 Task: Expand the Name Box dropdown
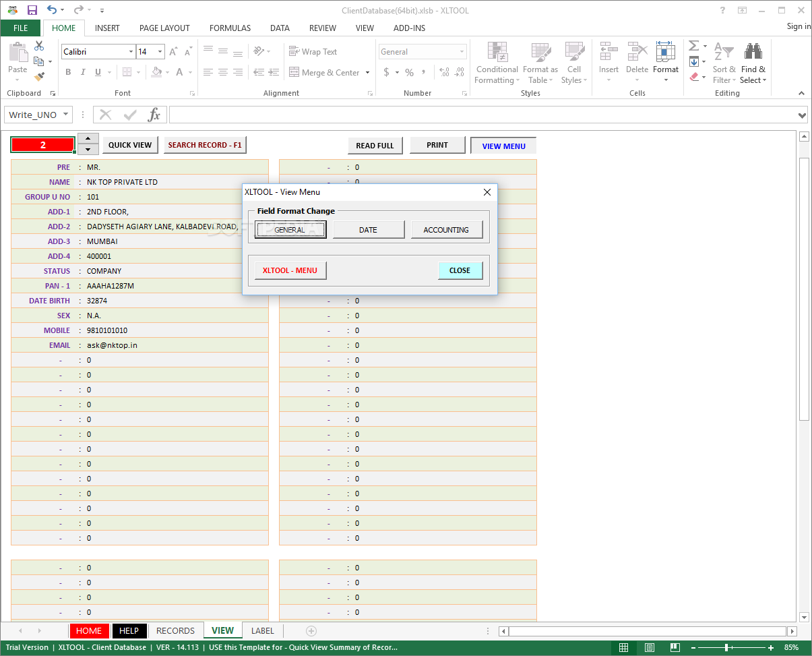pos(65,115)
